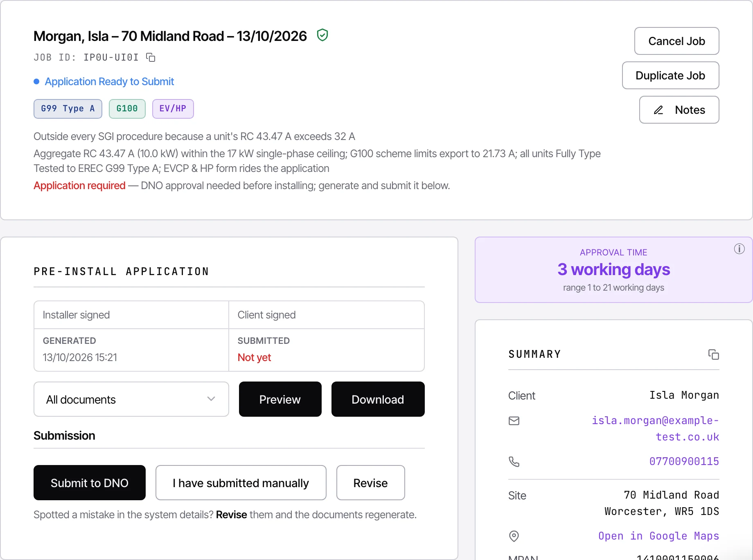Viewport: 753px width, 560px height.
Task: Click the site address 70 Midland Road
Action: 671,495
